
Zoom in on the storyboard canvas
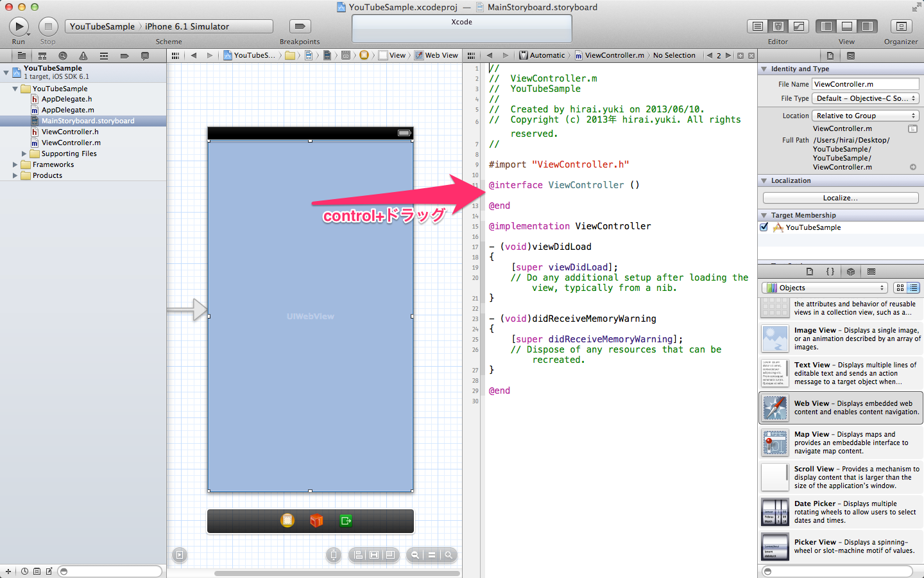click(448, 555)
